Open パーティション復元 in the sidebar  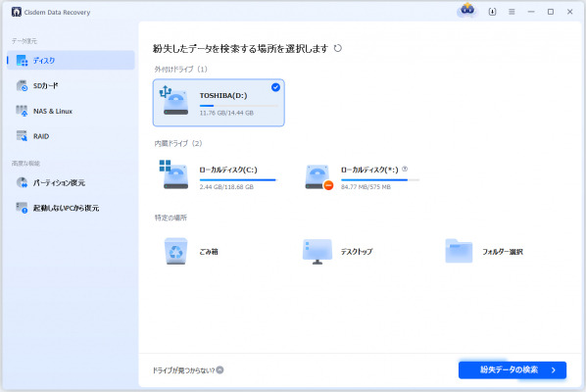pyautogui.click(x=71, y=182)
